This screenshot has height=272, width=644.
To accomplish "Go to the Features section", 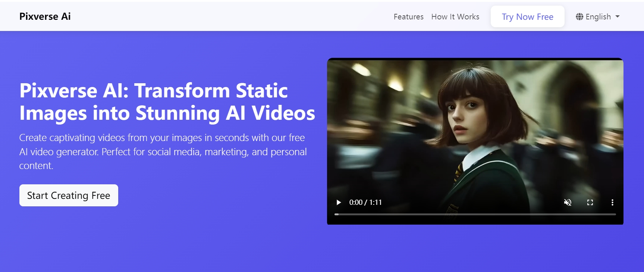I will point(408,17).
